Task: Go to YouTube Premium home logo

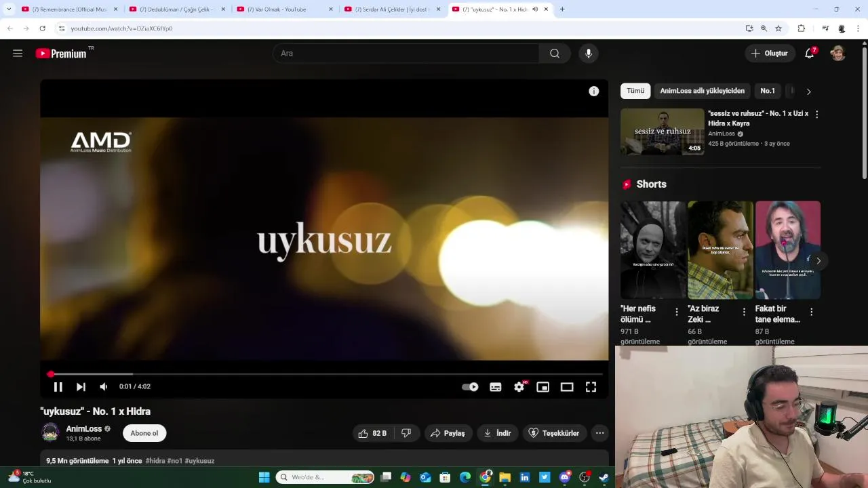Action: (62, 54)
